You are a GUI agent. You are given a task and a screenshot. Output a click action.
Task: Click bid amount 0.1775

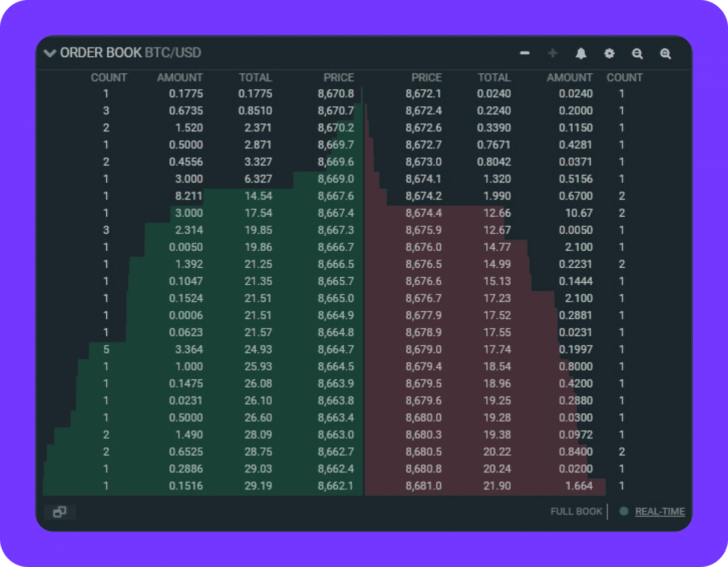[x=186, y=94]
